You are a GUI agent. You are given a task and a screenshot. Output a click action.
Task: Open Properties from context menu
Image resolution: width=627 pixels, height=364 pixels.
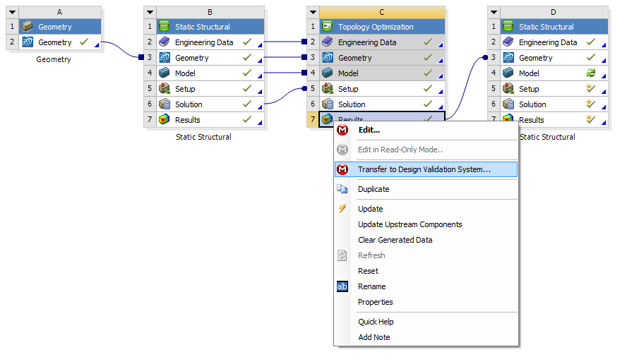coord(426,302)
